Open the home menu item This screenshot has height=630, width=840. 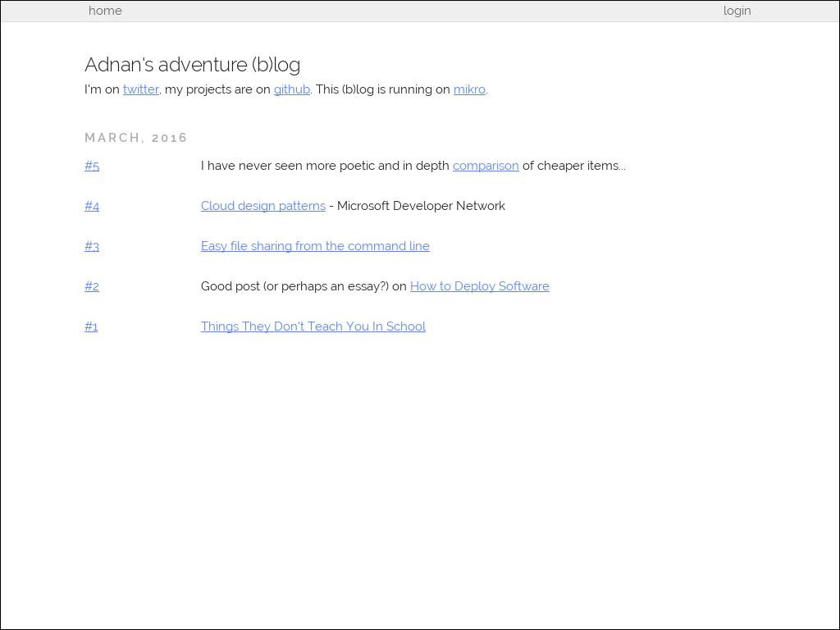click(105, 11)
